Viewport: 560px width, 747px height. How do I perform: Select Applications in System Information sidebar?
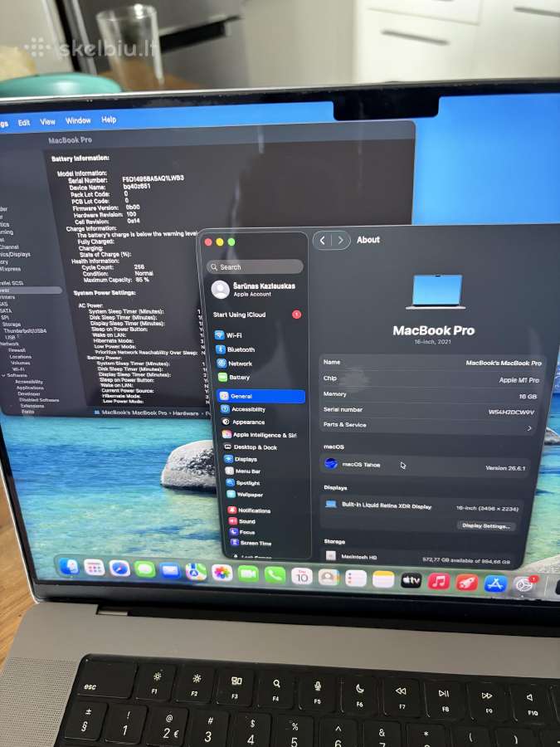point(30,388)
